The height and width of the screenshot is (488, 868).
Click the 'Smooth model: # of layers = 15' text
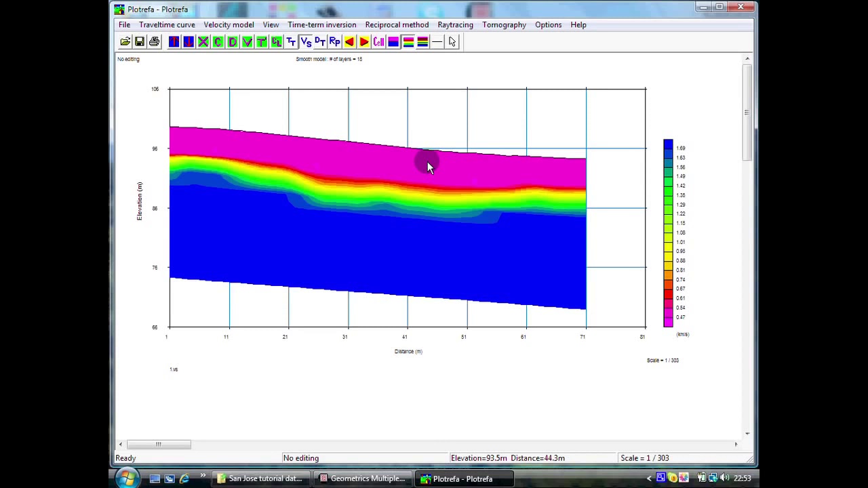coord(329,59)
